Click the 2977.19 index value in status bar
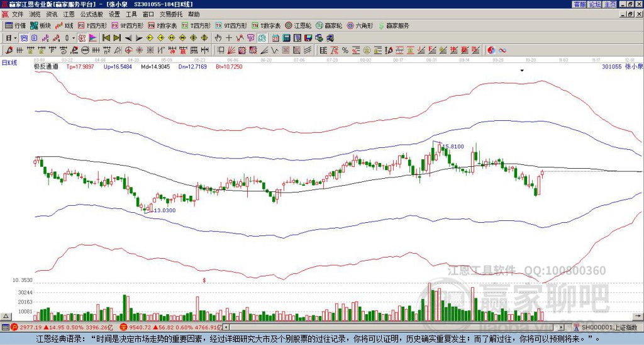 pos(31,327)
